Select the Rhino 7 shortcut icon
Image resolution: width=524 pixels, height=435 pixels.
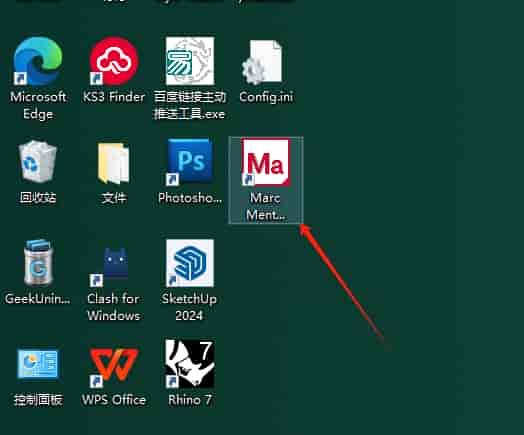190,364
